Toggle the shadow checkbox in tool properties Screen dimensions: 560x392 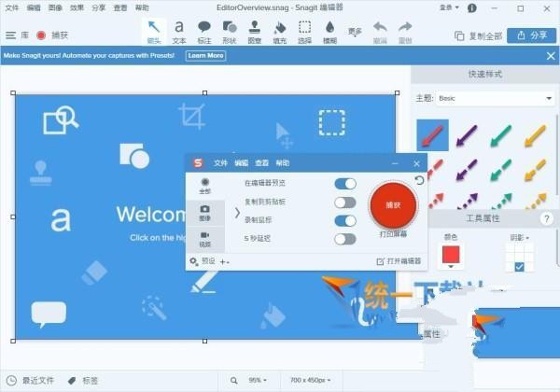point(519,266)
